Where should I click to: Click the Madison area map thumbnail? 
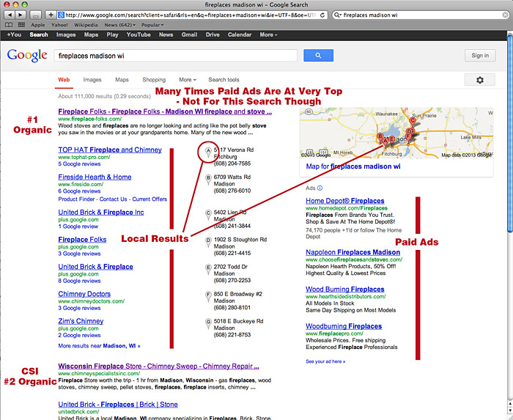(396, 133)
